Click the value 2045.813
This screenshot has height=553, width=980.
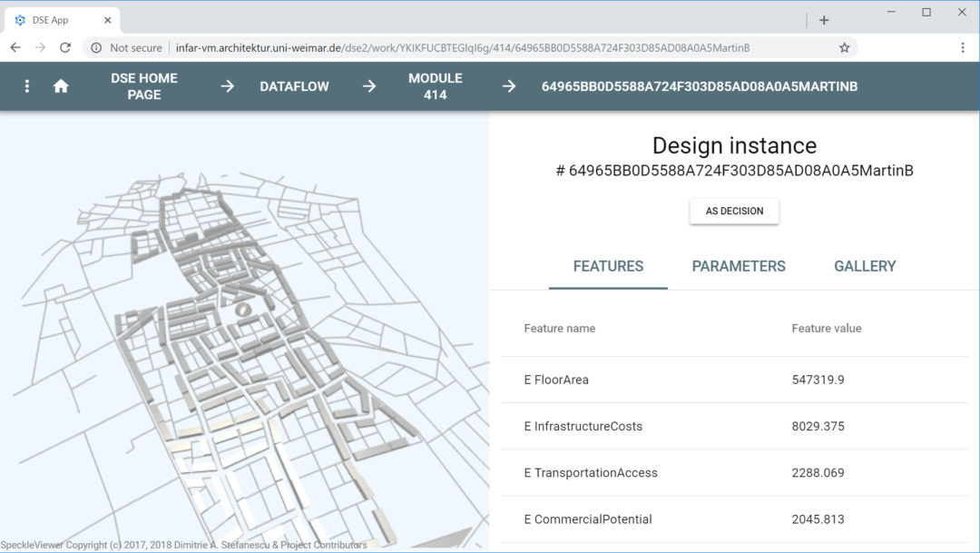818,519
